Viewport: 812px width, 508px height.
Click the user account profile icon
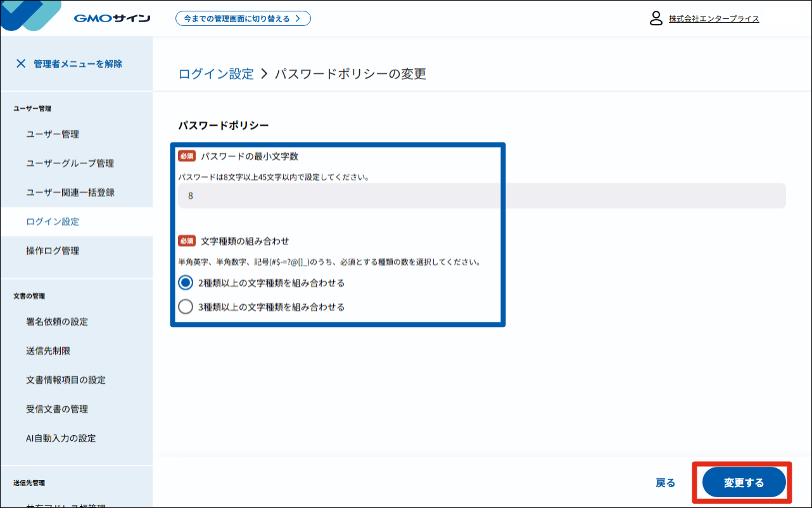tap(656, 18)
